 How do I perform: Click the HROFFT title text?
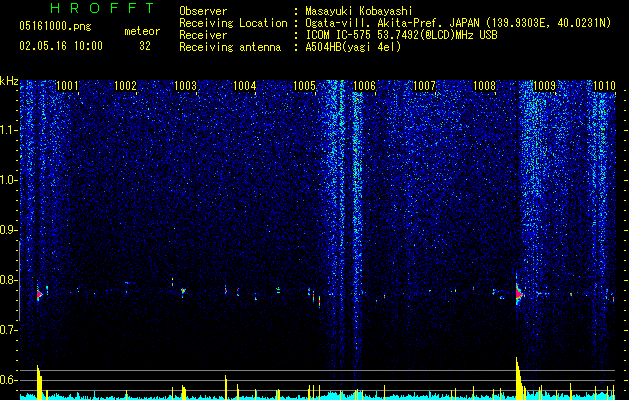[102, 8]
